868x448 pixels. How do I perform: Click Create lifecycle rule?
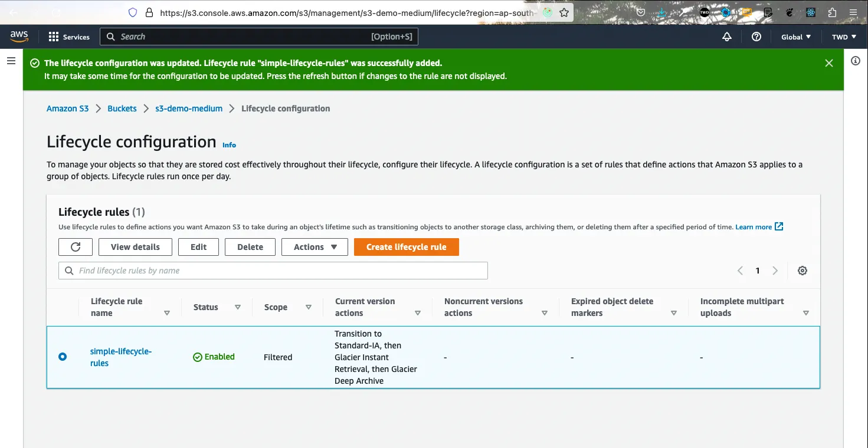(407, 247)
